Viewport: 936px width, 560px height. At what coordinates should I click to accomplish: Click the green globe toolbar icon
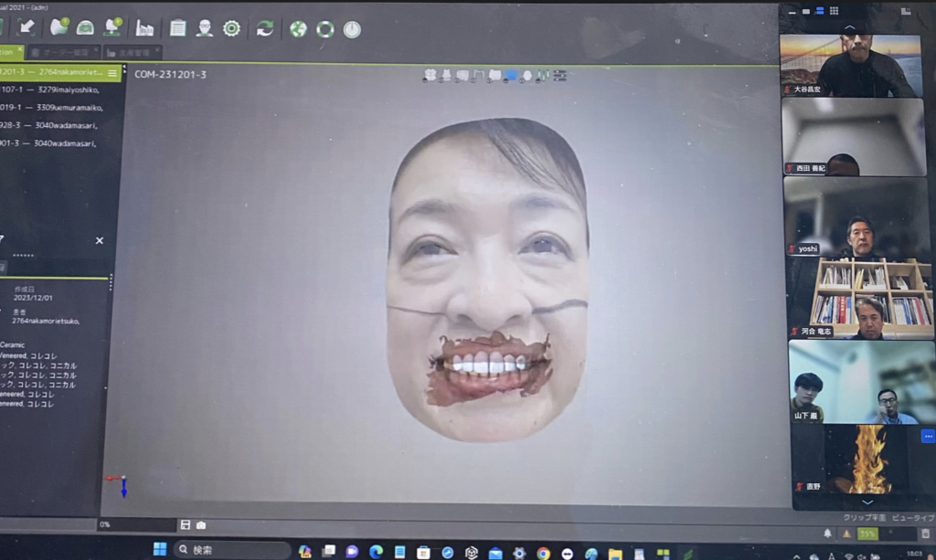click(x=298, y=29)
